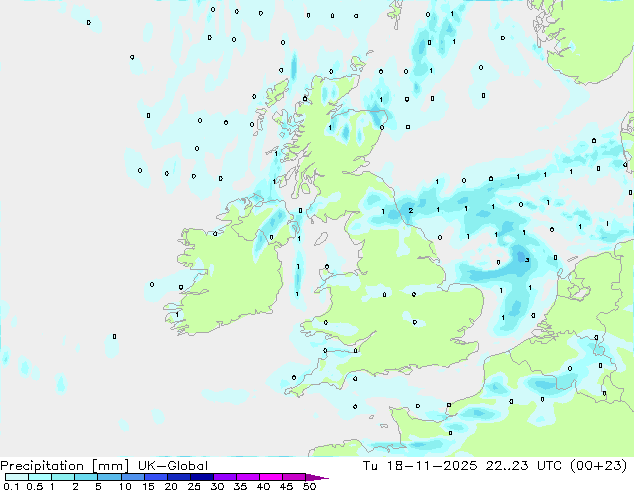Click the 0.1–0.5 mm legend color swatch
This screenshot has height=490, width=634.
tap(17, 477)
